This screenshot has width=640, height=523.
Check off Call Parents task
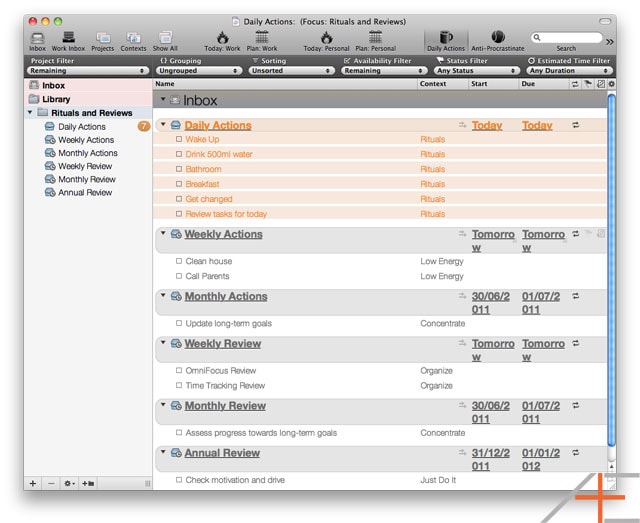click(x=179, y=276)
